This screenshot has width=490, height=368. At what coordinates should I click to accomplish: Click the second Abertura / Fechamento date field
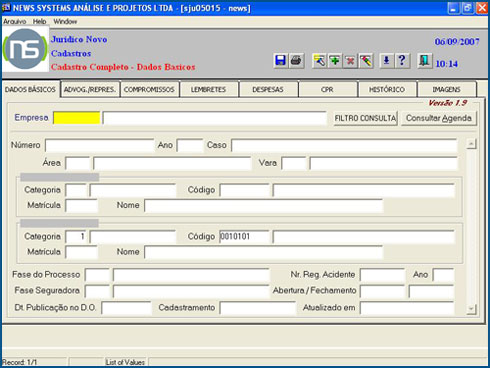click(431, 291)
